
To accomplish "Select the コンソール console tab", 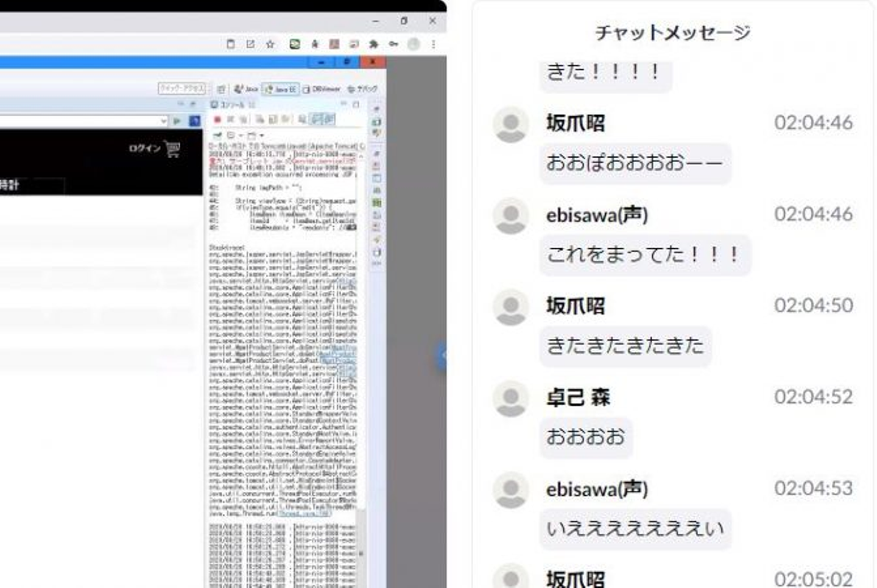I will pyautogui.click(x=233, y=105).
